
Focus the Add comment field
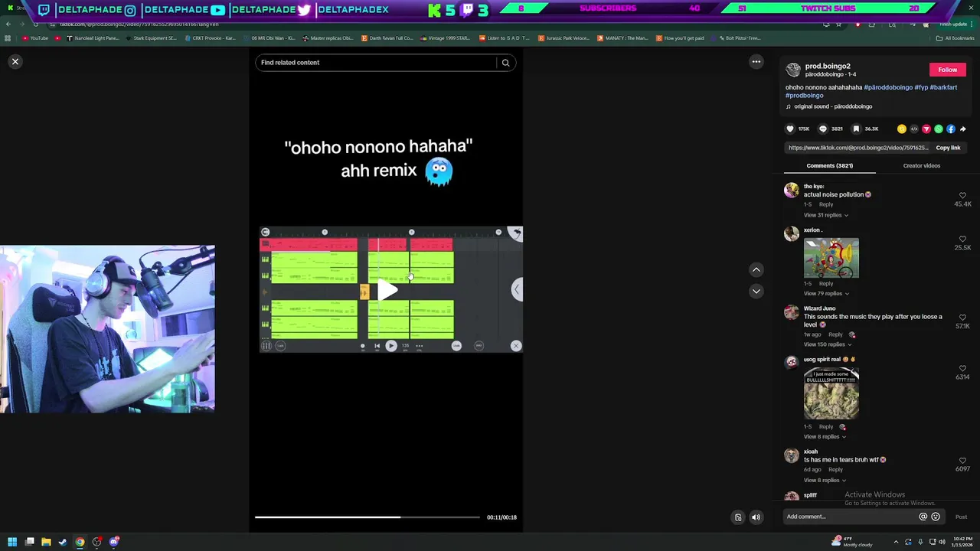pos(850,517)
